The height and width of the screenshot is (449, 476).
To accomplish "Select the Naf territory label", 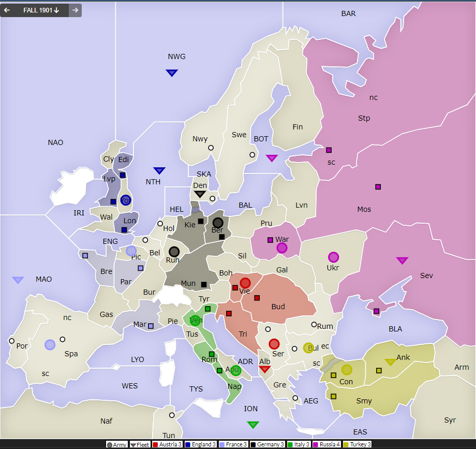I will pos(106,421).
